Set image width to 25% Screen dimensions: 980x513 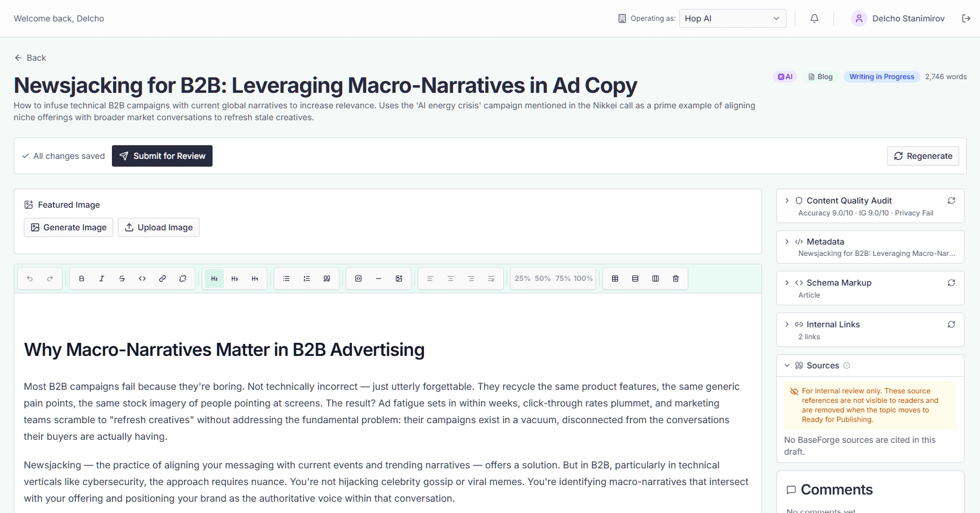pyautogui.click(x=523, y=279)
